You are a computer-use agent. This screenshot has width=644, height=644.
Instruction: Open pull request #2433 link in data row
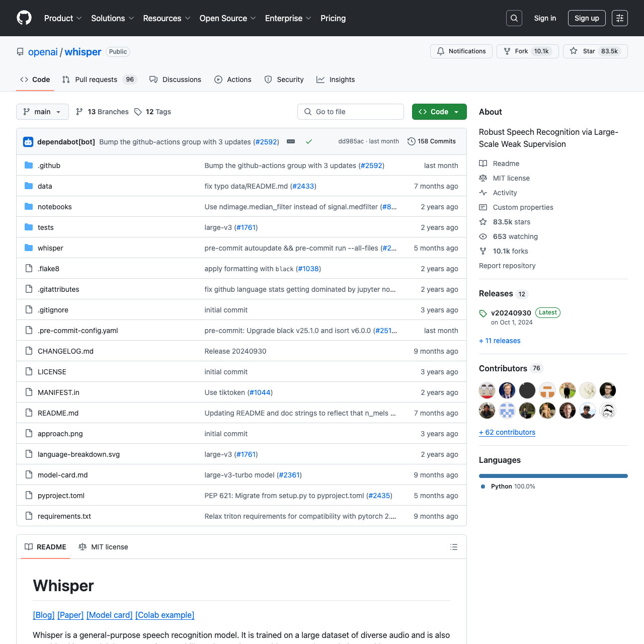[x=303, y=186]
